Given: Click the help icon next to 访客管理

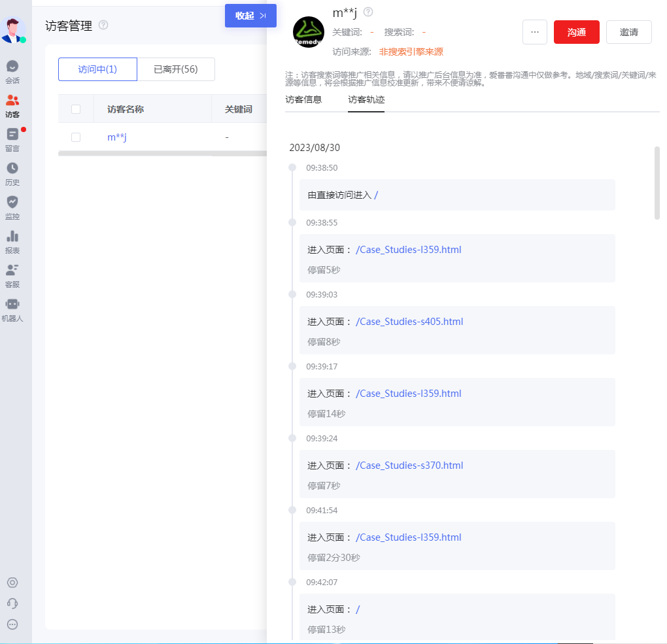Looking at the screenshot, I should pos(103,25).
